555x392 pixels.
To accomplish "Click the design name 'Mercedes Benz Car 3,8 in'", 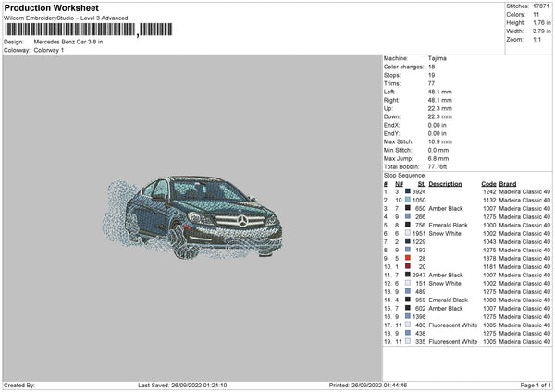I will 68,42.
